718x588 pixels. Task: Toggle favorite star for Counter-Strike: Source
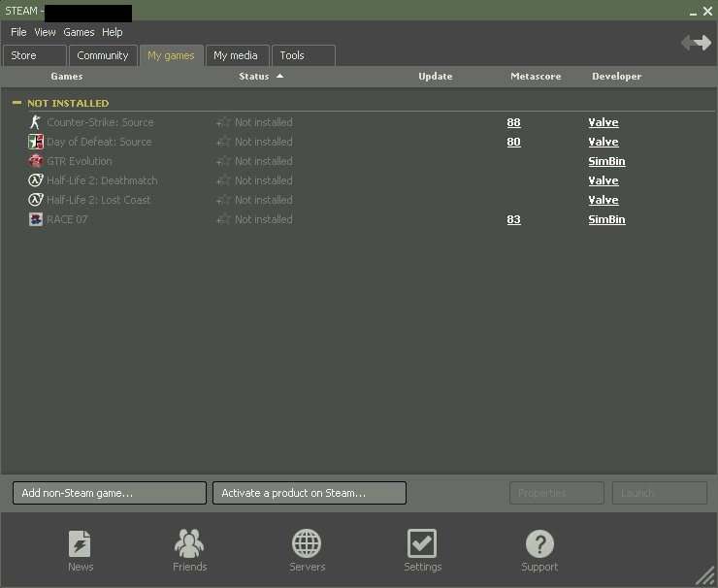pos(224,122)
